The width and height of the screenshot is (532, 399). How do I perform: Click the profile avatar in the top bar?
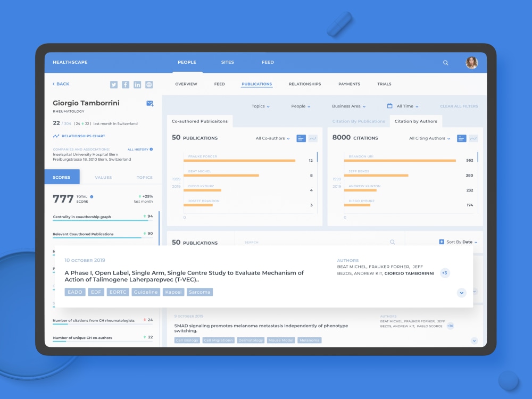pyautogui.click(x=471, y=62)
